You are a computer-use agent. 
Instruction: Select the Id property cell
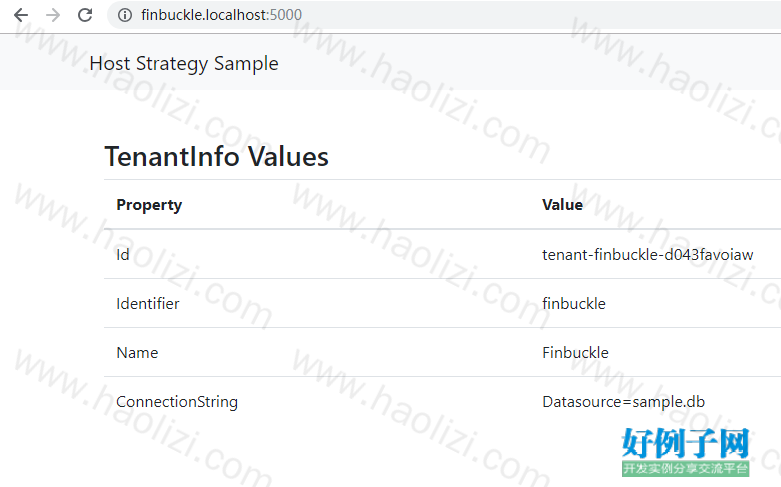(123, 254)
